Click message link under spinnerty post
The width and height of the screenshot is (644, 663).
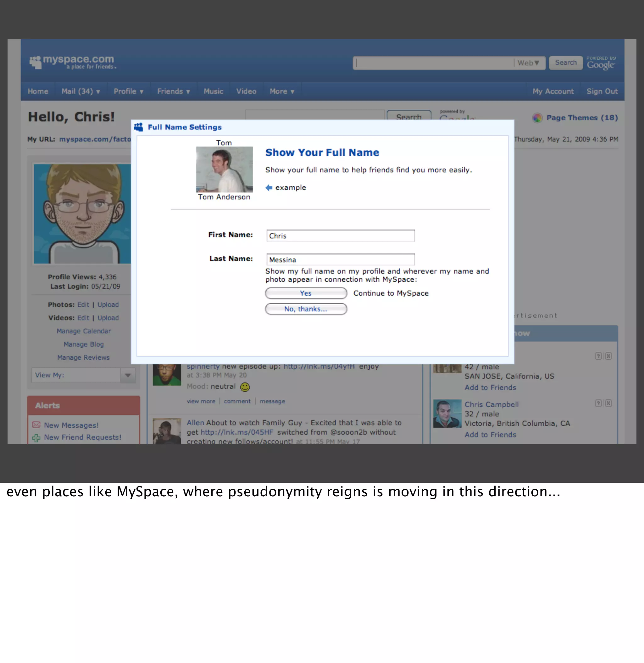coord(272,401)
